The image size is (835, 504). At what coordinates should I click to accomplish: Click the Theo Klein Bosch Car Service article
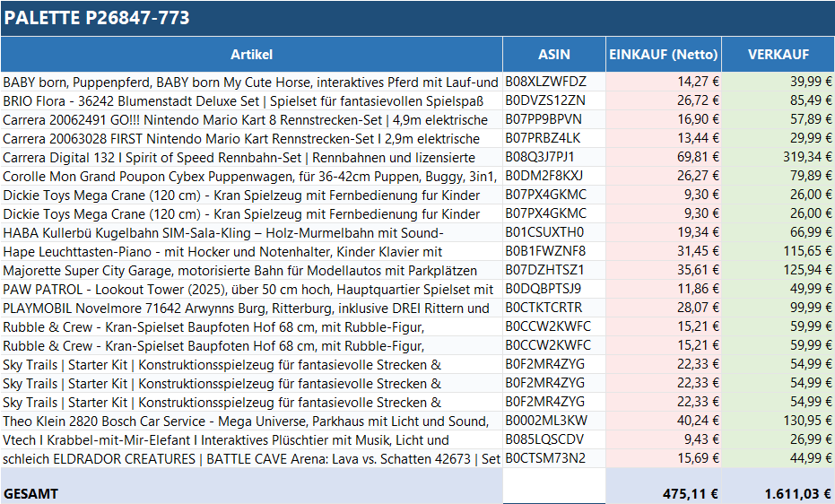click(251, 421)
